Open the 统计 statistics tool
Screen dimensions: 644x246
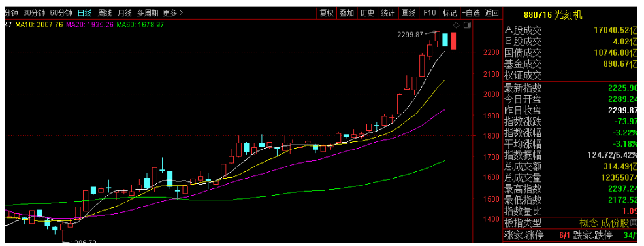[x=388, y=13]
